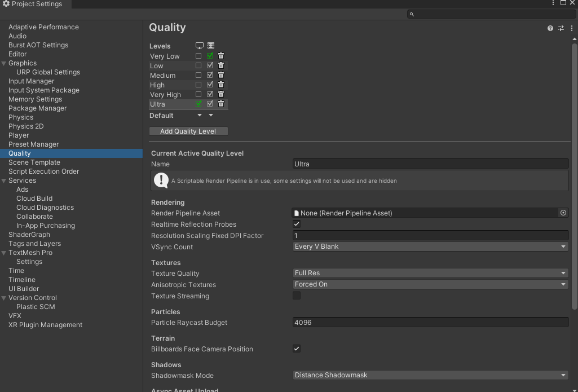Viewport: 578px width, 392px height.
Task: Open the Quality panel kebab menu
Action: tap(571, 28)
